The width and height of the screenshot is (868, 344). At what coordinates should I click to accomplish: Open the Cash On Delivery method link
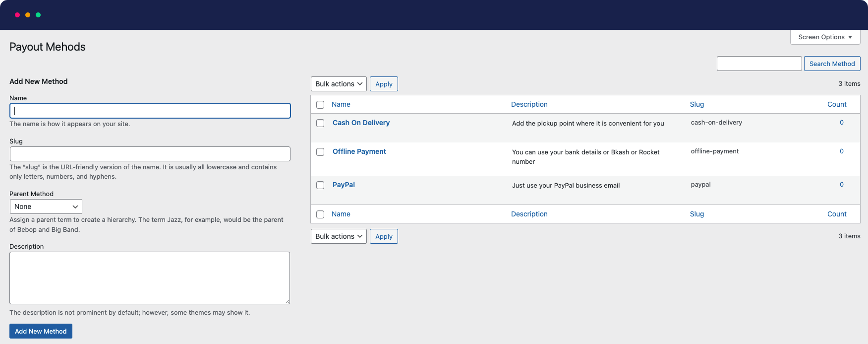[x=361, y=123]
